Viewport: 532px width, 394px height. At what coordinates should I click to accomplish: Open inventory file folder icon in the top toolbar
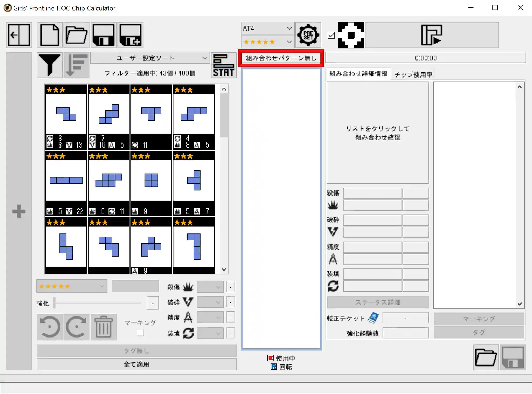76,35
